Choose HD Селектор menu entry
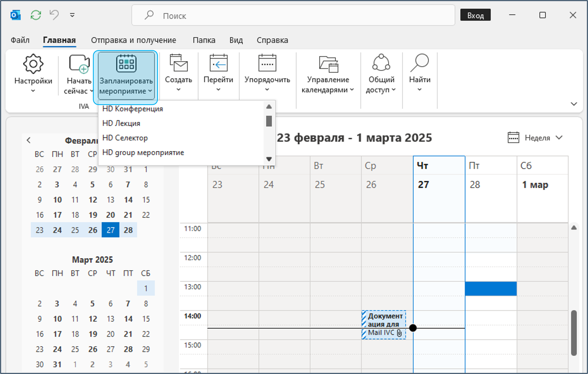The width and height of the screenshot is (588, 374). tap(125, 138)
